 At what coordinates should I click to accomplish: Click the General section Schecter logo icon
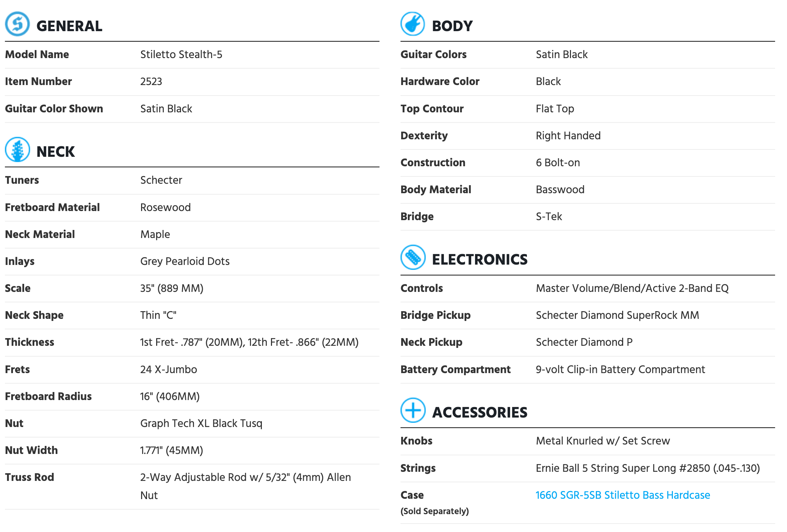(17, 24)
